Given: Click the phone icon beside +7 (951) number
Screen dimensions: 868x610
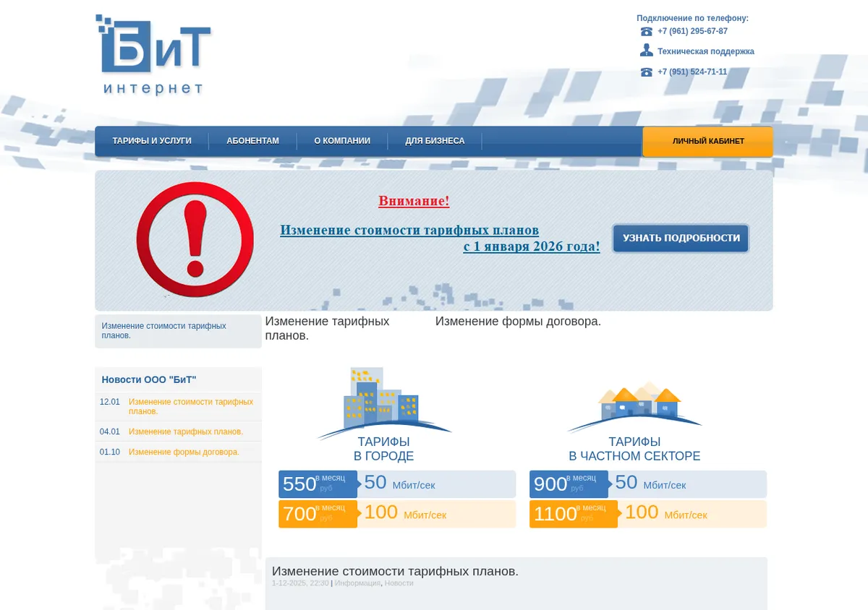Looking at the screenshot, I should pos(647,72).
